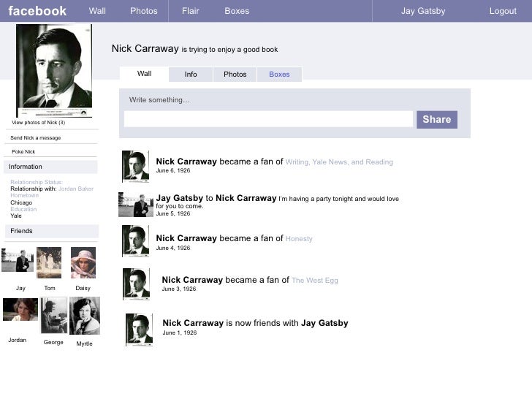
Task: Switch to the Boxes profile tab
Action: (x=279, y=75)
